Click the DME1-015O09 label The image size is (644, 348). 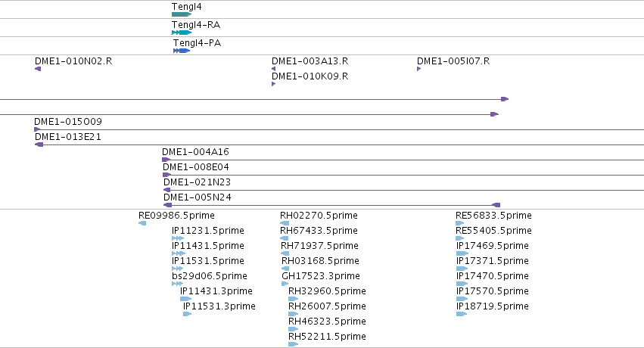68,122
